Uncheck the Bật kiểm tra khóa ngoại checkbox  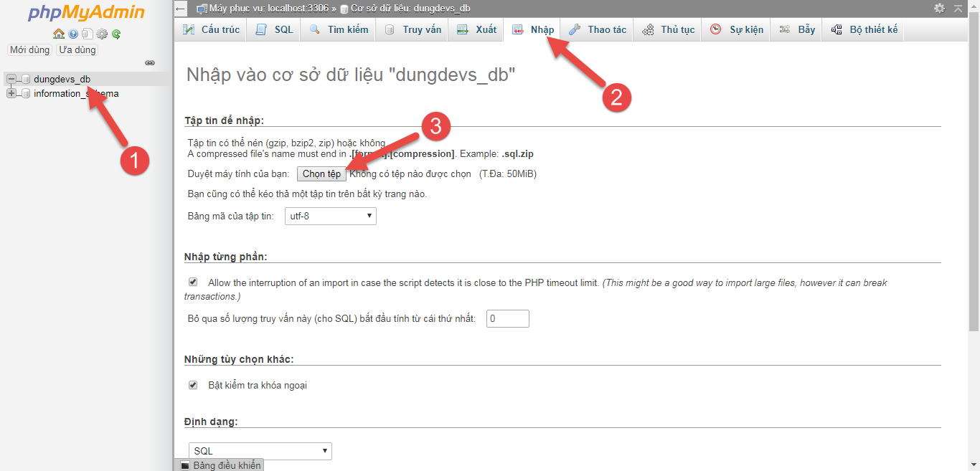(193, 385)
